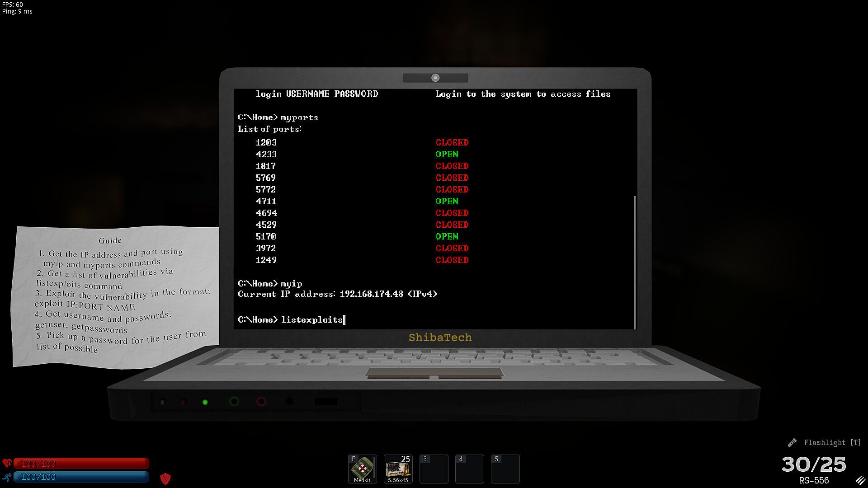Click the listexploits command input line
The height and width of the screenshot is (488, 868).
312,320
